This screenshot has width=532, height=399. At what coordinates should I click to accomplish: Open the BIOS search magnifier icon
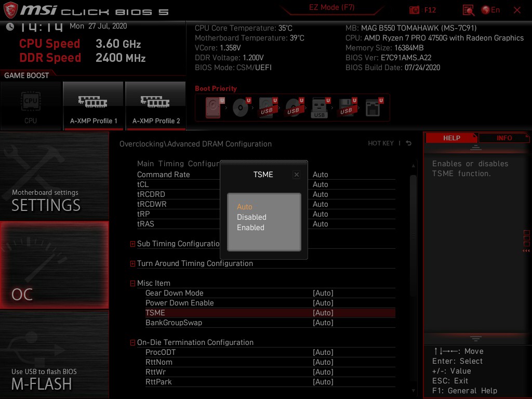[468, 10]
